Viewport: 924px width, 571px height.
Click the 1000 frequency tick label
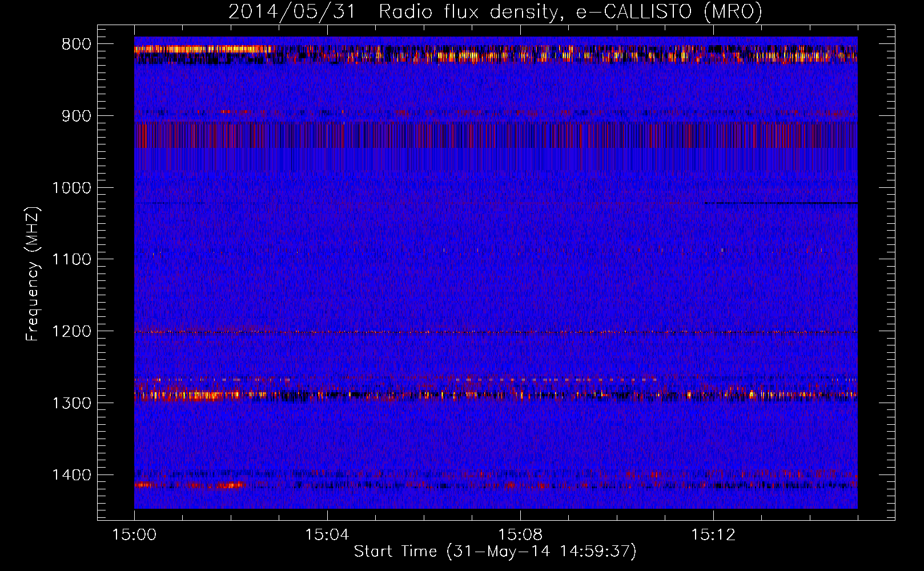[x=71, y=188]
